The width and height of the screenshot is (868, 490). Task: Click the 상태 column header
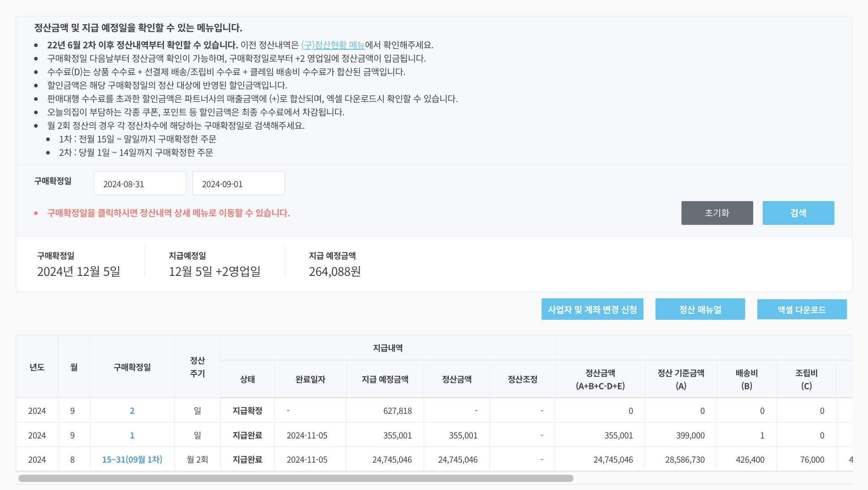[247, 379]
